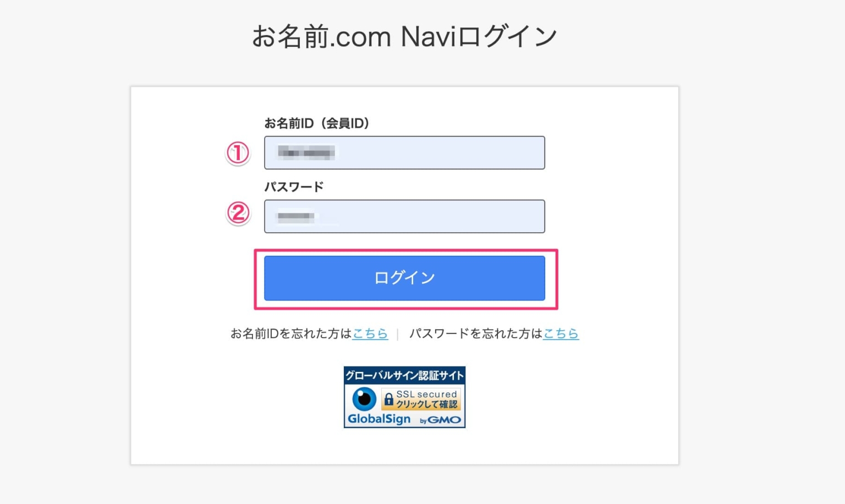Click the GlobalSign wordmark in the badge
Viewport: 845px width, 504px height.
(x=379, y=419)
